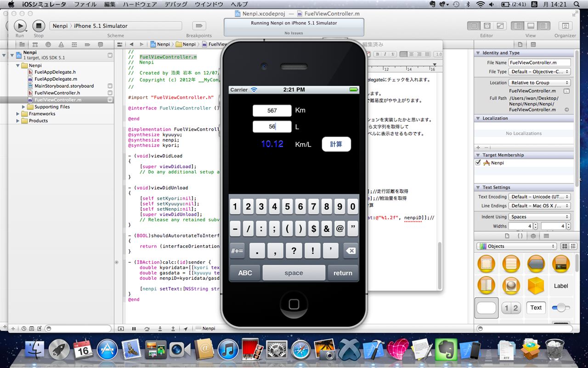
Task: Select the Standard editor button
Action: pos(474,26)
